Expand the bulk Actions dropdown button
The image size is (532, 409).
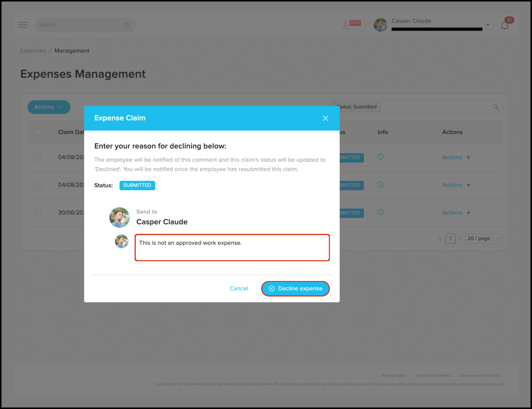[x=49, y=107]
